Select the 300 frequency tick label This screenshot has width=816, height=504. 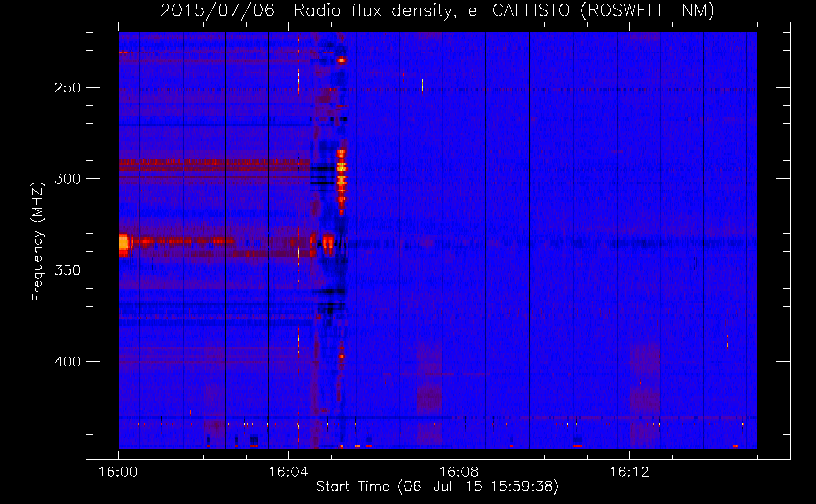[x=68, y=179]
